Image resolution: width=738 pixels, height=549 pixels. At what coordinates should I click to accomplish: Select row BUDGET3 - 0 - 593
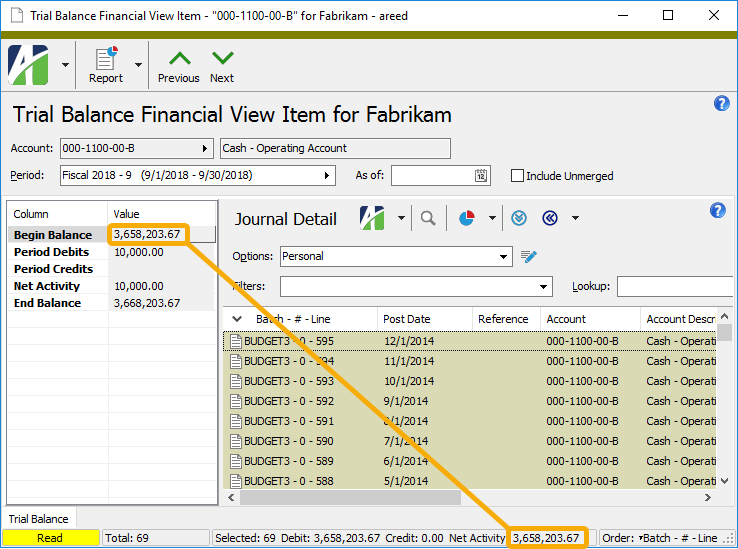coord(470,381)
